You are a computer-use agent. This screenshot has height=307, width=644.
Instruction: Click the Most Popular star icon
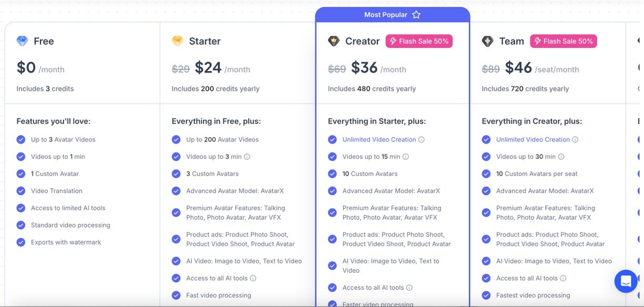(416, 15)
